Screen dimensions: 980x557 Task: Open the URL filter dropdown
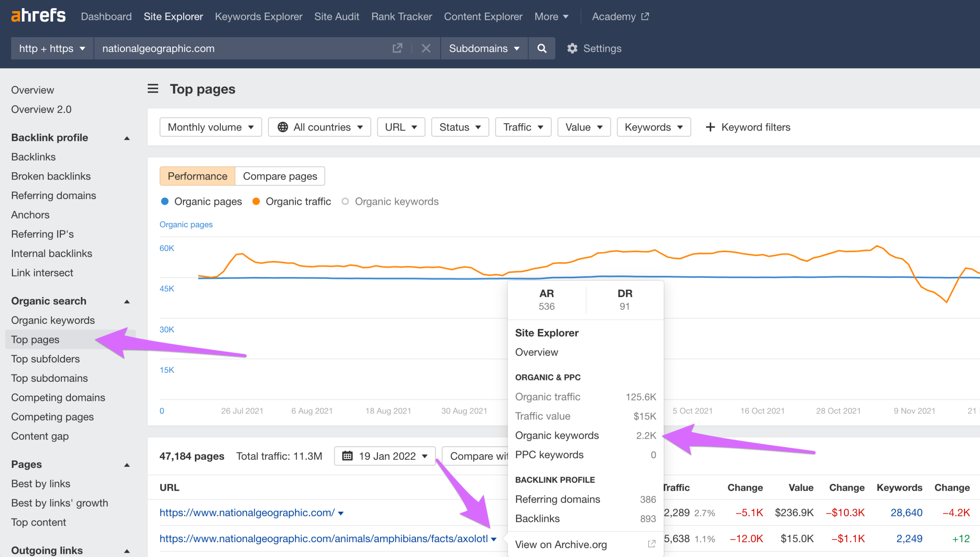[401, 127]
